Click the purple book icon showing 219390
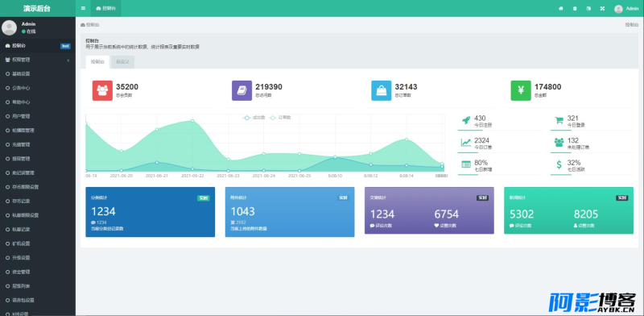The image size is (644, 316). pyautogui.click(x=242, y=90)
